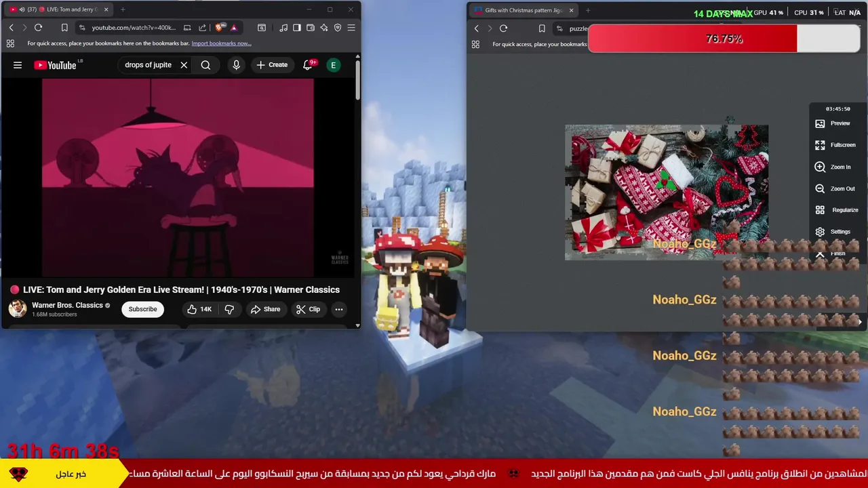The width and height of the screenshot is (868, 488).
Task: Open Warner Bros. Classics channel avatar
Action: tap(18, 309)
